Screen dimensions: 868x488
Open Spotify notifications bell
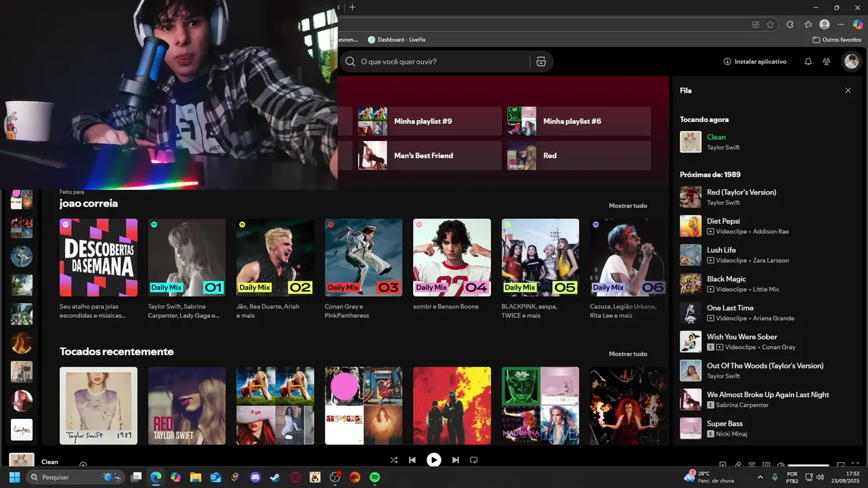(x=808, y=62)
